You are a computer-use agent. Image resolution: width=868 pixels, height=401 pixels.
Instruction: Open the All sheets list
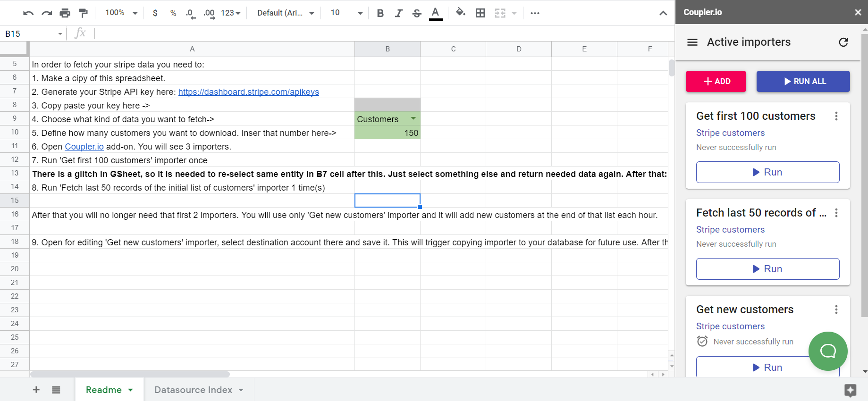click(56, 390)
